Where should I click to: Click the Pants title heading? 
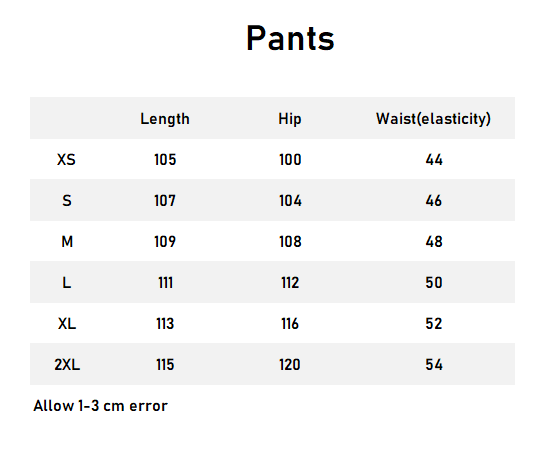pyautogui.click(x=290, y=38)
